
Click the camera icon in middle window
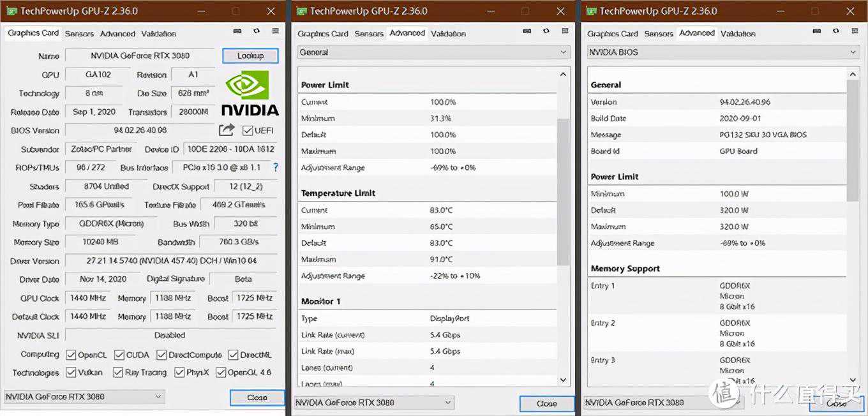[527, 31]
